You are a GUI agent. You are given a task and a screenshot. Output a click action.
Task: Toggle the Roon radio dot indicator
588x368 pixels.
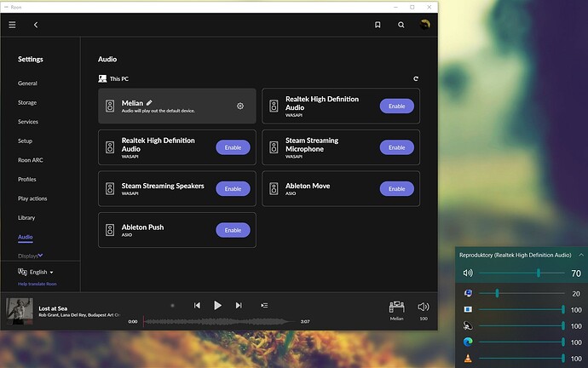pyautogui.click(x=172, y=306)
